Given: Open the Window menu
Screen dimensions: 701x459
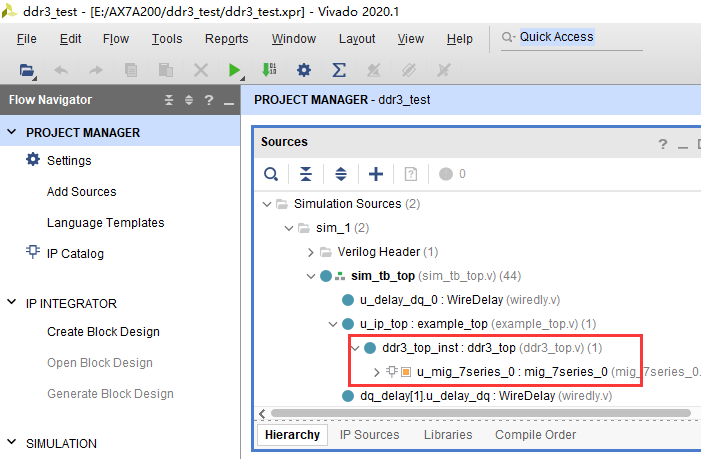Looking at the screenshot, I should click(294, 39).
